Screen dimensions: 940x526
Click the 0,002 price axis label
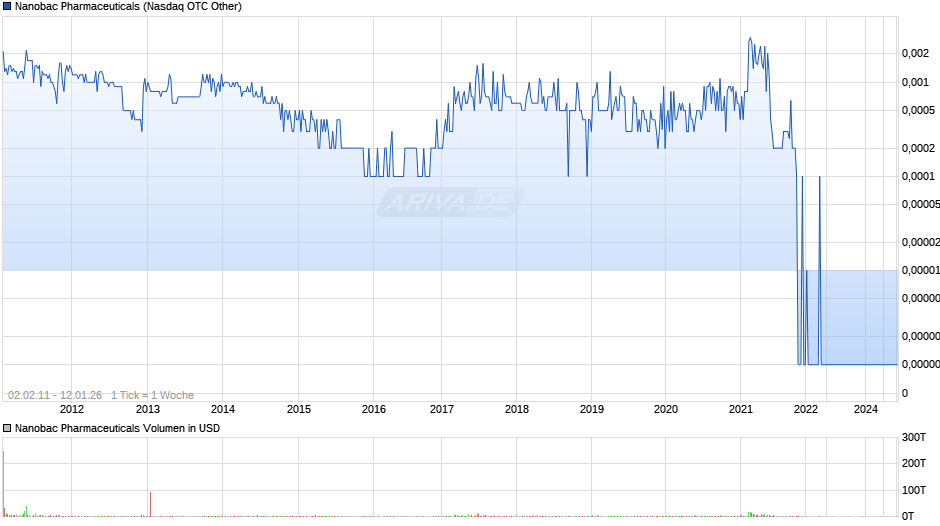tap(915, 53)
